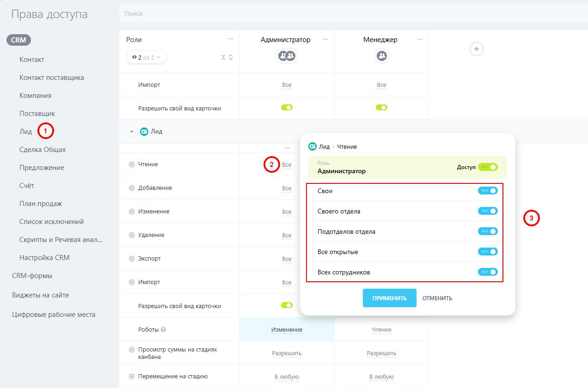Open CRM-формы section in sidebar
Screen dimensions: 588x388
tap(32, 276)
